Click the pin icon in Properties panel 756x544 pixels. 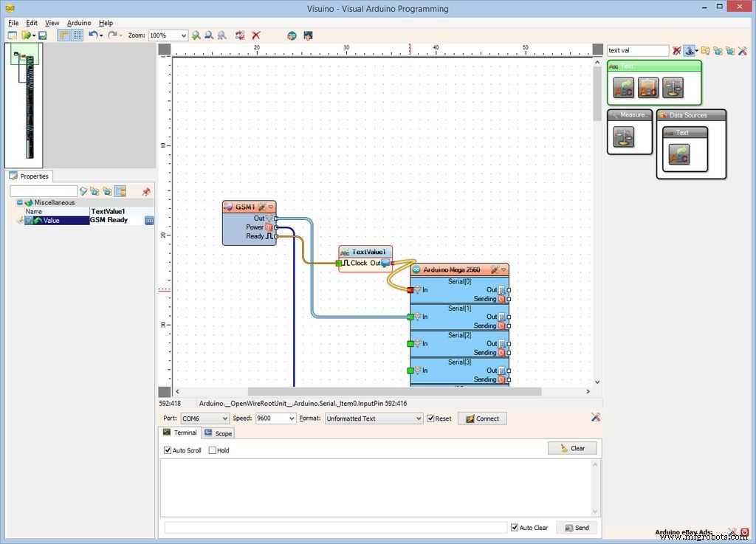(145, 192)
